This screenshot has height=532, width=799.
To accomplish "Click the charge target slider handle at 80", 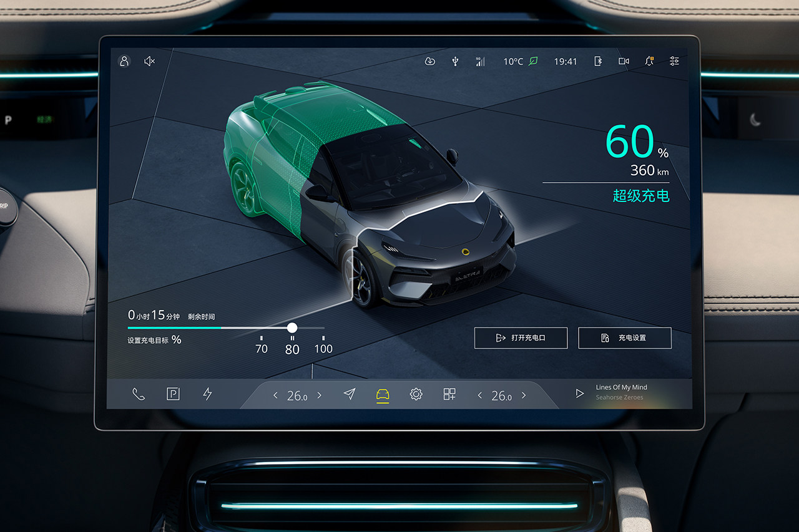I will (292, 327).
